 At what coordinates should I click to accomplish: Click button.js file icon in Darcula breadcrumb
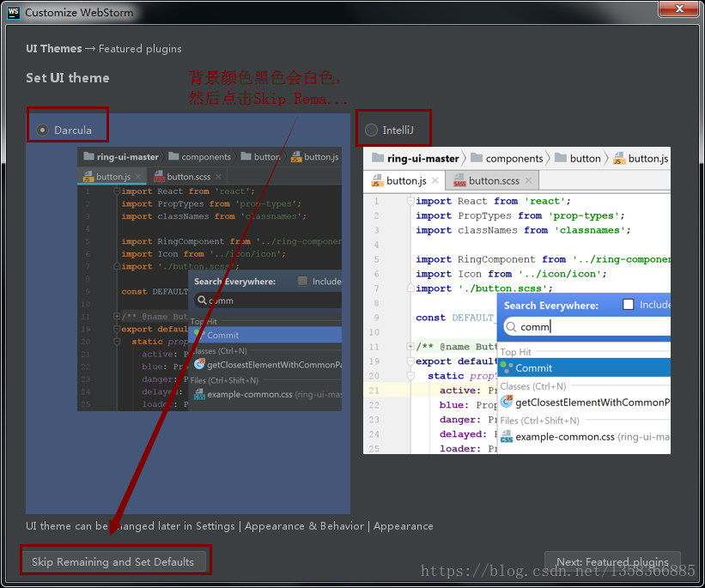(x=296, y=157)
